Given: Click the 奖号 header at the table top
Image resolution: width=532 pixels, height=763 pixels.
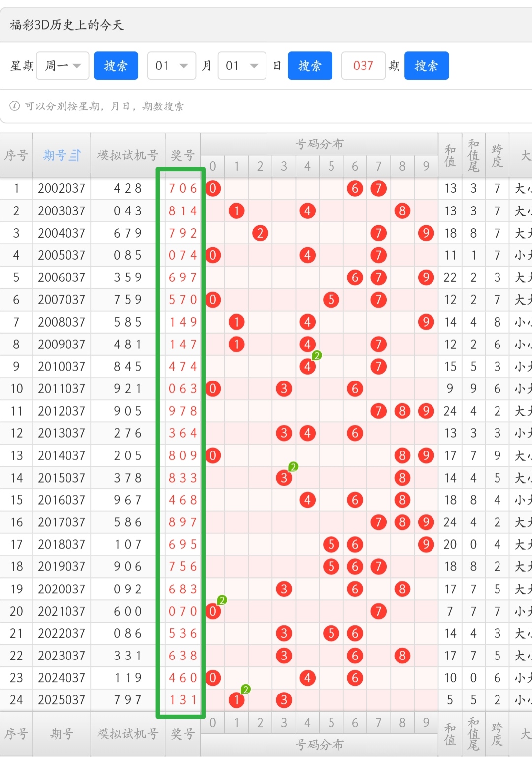Looking at the screenshot, I should pyautogui.click(x=183, y=155).
